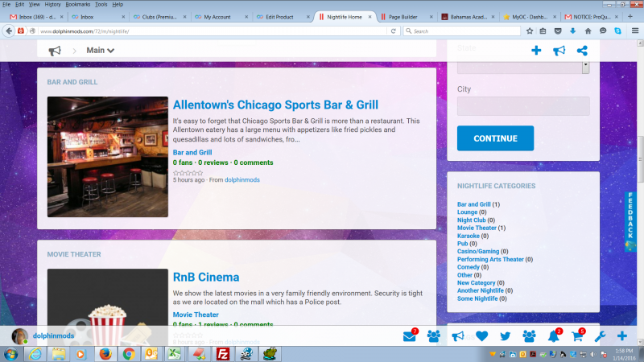Open shopping cart icon with badge 5
The width and height of the screenshot is (644, 362).
[x=577, y=336]
